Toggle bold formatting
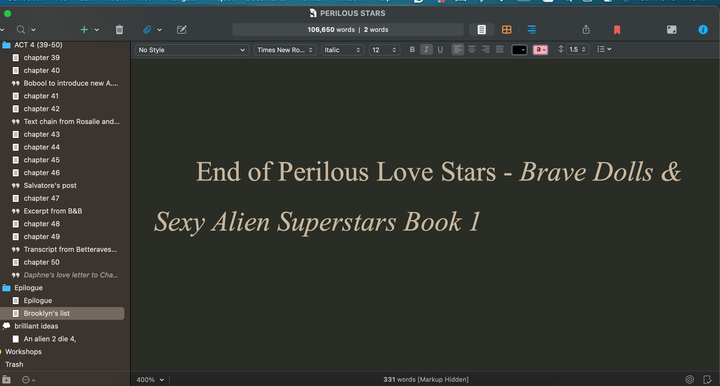The image size is (720, 386). click(412, 50)
